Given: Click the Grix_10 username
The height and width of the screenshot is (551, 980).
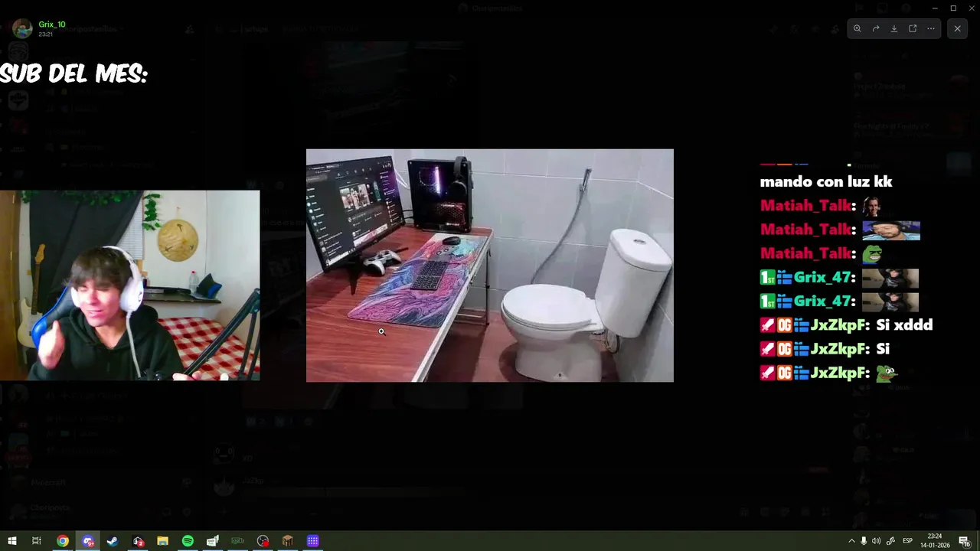Looking at the screenshot, I should (x=52, y=24).
